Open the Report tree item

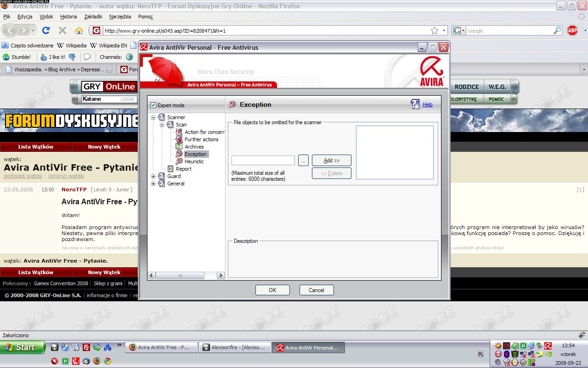184,169
